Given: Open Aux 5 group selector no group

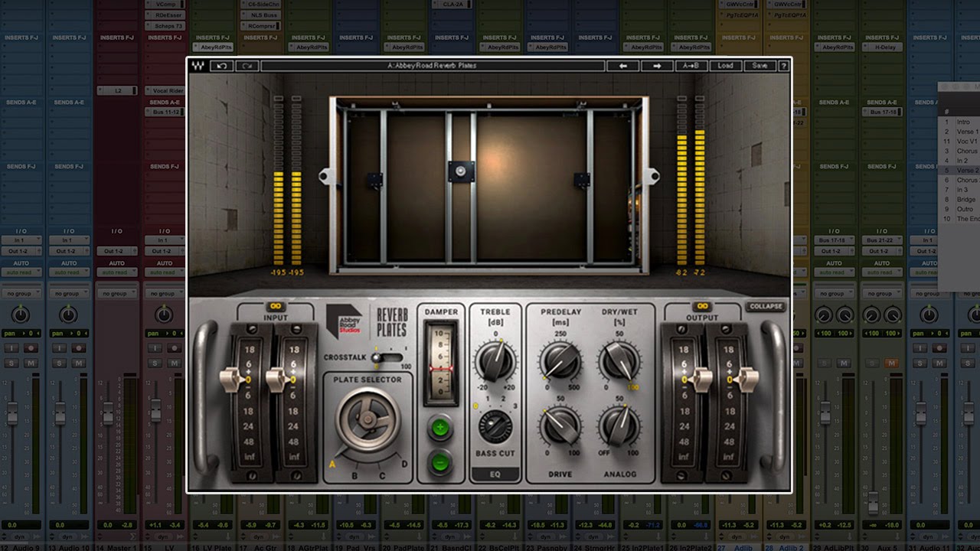Looking at the screenshot, I should point(881,293).
